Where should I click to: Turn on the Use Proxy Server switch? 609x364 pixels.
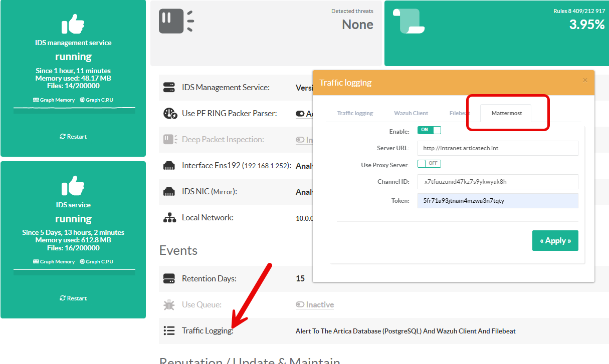[429, 164]
